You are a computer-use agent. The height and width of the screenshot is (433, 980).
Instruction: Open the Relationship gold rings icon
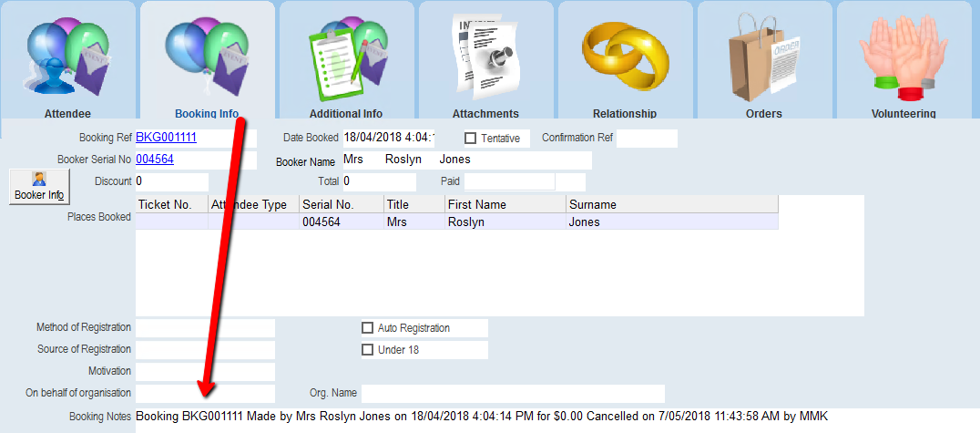(x=625, y=55)
